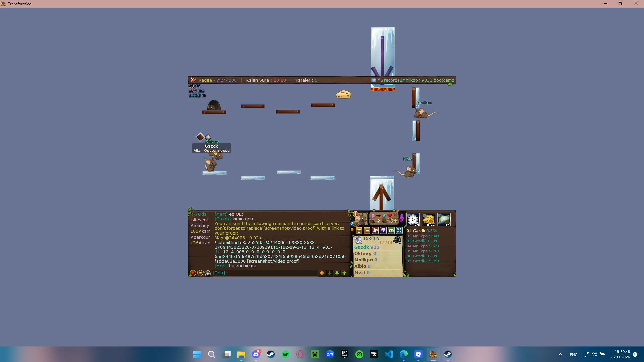This screenshot has width=644, height=362.
Task: Click the orange plus chat button
Action: (x=322, y=273)
